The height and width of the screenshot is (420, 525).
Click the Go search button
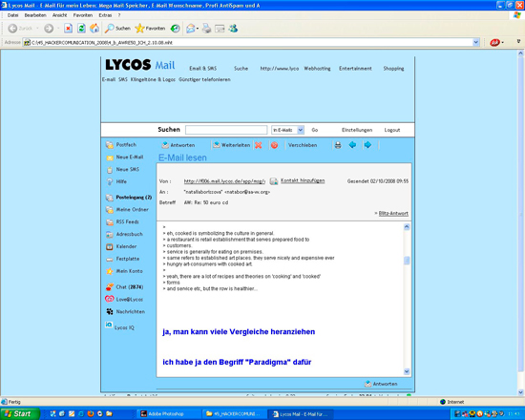pyautogui.click(x=315, y=130)
